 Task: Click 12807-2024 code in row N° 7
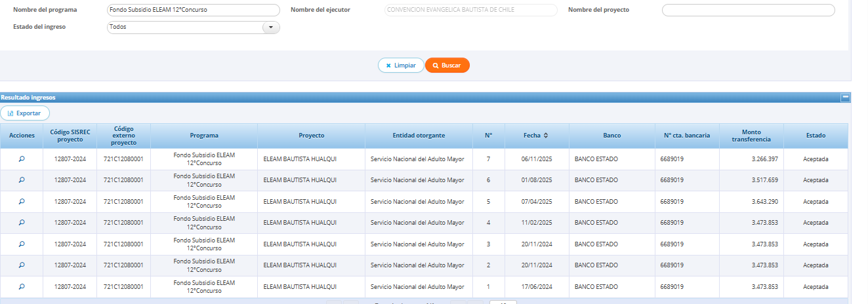70,159
